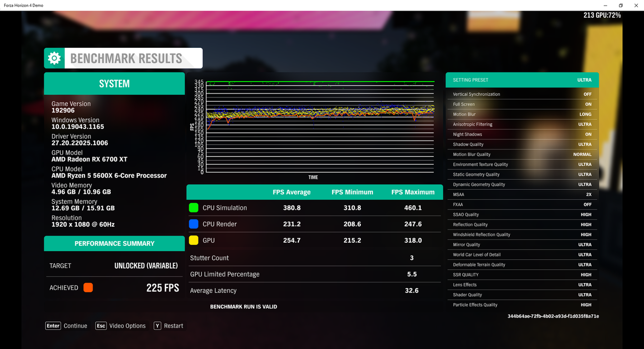Click the Deformable Terrain Quality row

[x=522, y=264]
